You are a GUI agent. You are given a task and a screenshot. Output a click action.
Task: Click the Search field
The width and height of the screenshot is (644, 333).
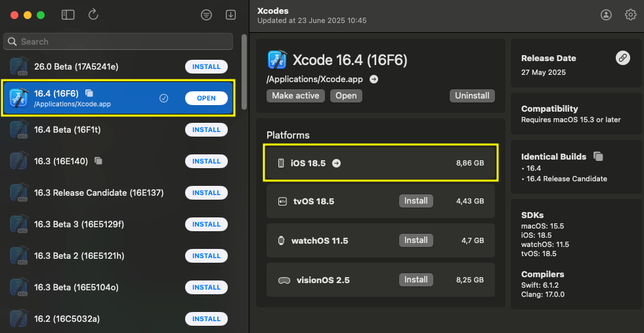tap(118, 41)
